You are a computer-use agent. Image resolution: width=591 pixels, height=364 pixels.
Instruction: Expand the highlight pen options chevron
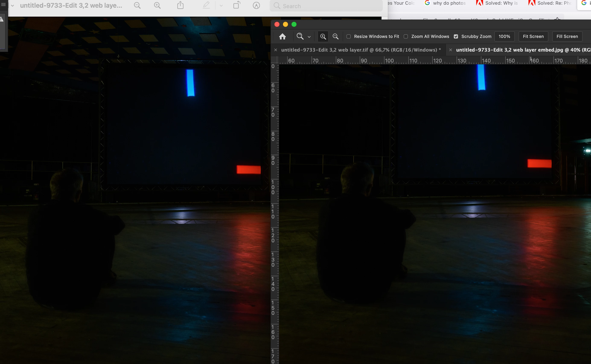click(221, 6)
